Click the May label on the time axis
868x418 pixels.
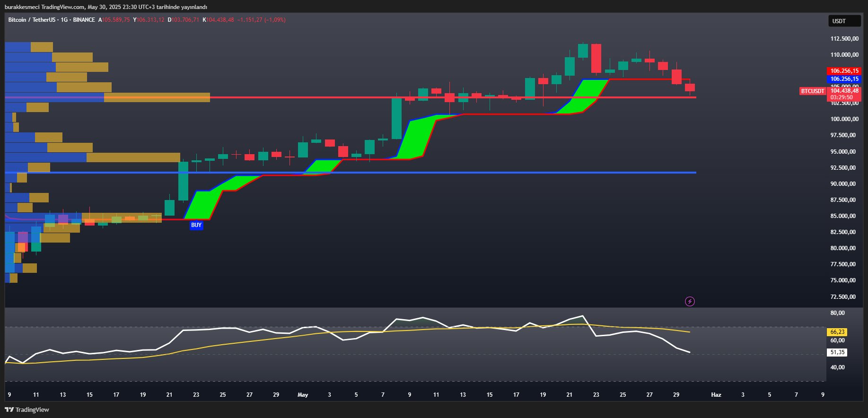click(x=303, y=394)
